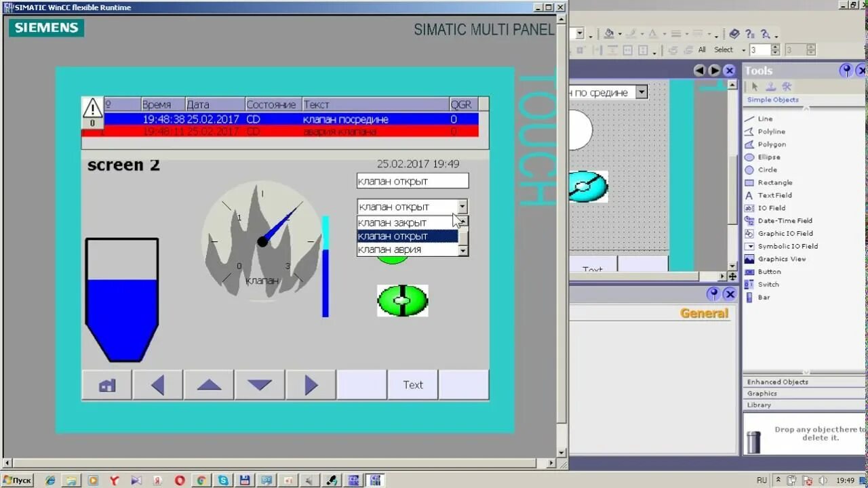This screenshot has height=488, width=868.
Task: Select the Rectangle tool
Action: pos(768,182)
